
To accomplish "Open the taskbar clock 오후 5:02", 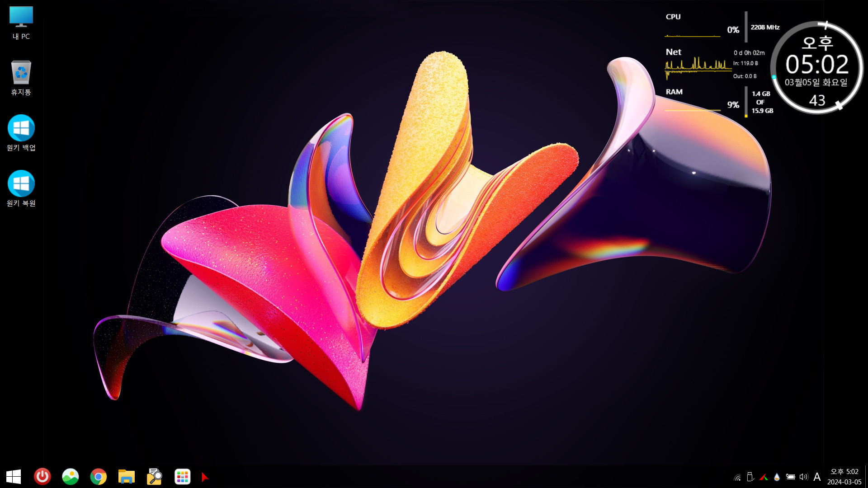I will [844, 472].
